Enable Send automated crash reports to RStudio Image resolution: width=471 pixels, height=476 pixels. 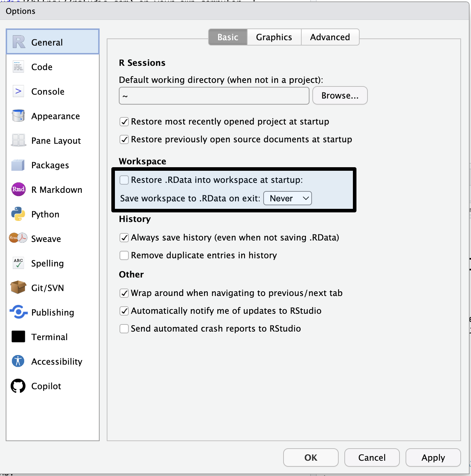click(x=124, y=329)
